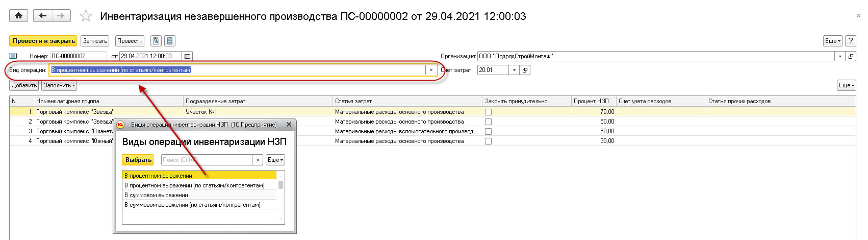The width and height of the screenshot is (868, 240).
Task: Add document to favorites star
Action: (86, 16)
